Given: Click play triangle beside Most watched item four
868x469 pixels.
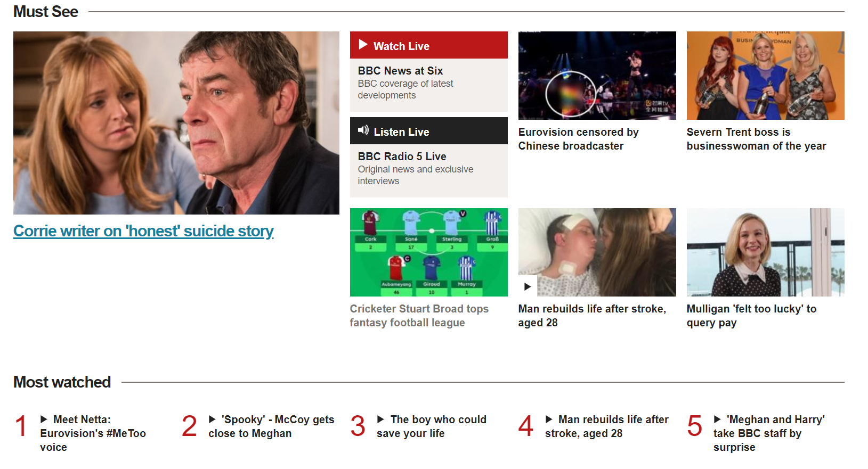Looking at the screenshot, I should click(x=549, y=419).
